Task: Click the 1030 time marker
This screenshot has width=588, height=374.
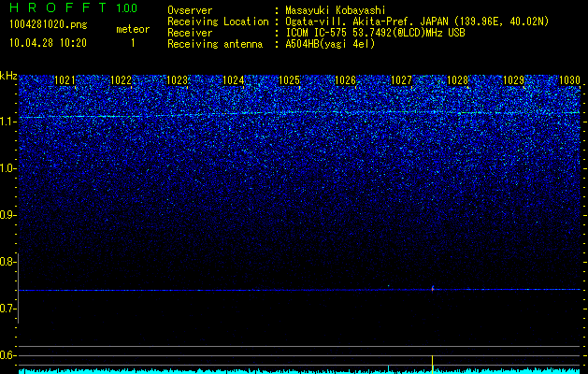Action: pyautogui.click(x=569, y=80)
